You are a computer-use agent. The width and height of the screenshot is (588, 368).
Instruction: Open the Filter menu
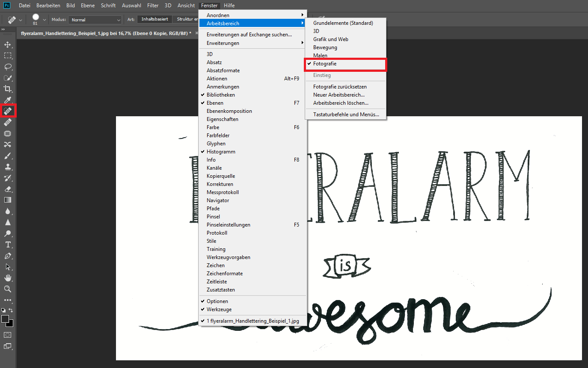click(x=153, y=6)
